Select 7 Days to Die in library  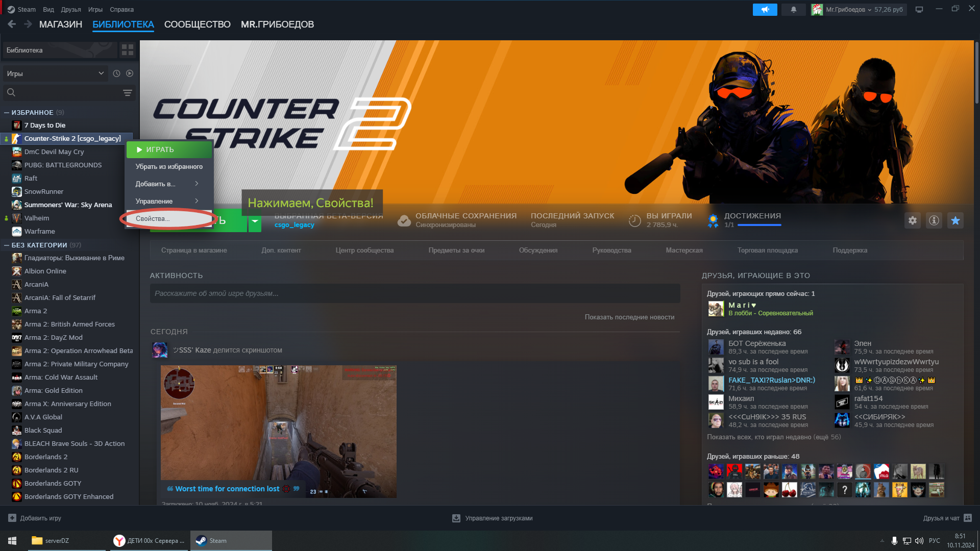click(66, 126)
